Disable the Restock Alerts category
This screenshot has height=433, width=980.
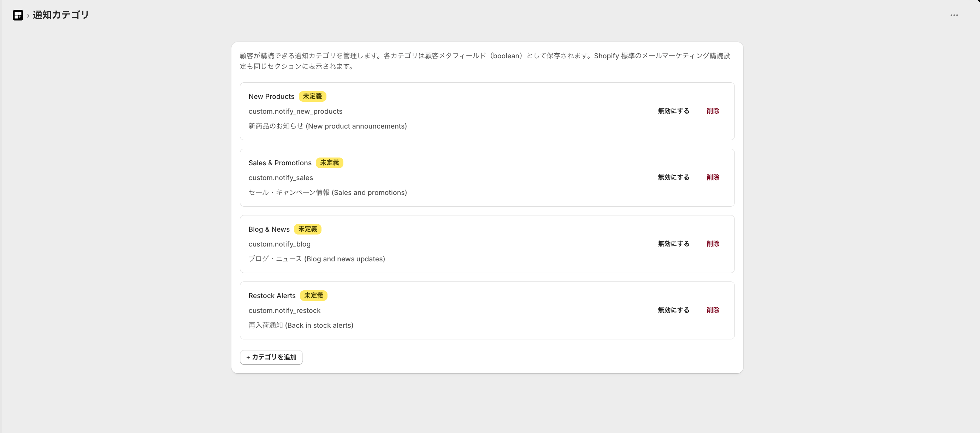673,310
